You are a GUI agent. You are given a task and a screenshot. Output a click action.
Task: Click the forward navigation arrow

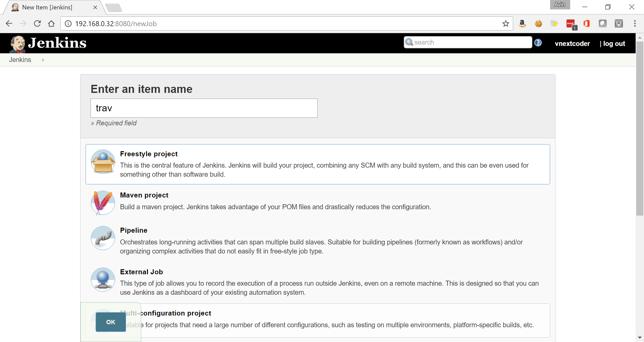[23, 23]
